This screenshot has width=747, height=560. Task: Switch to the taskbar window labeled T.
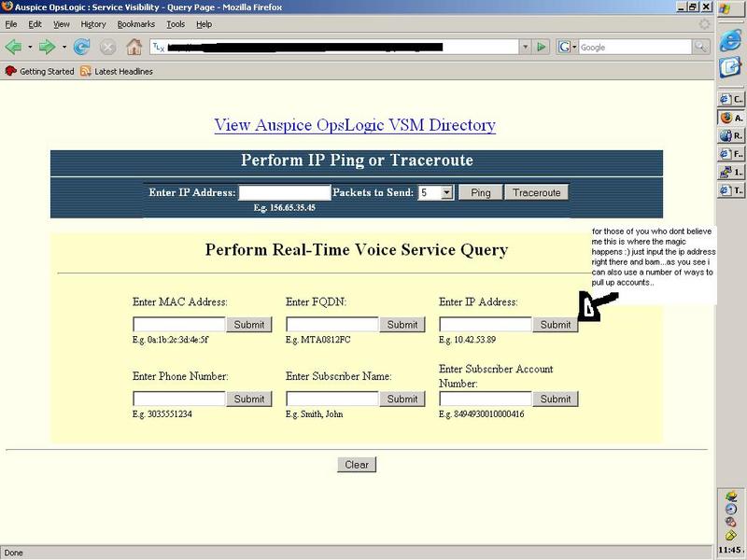(x=731, y=190)
